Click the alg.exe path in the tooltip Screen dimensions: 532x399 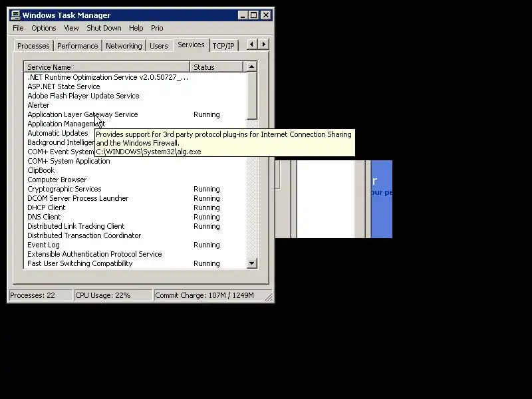148,152
